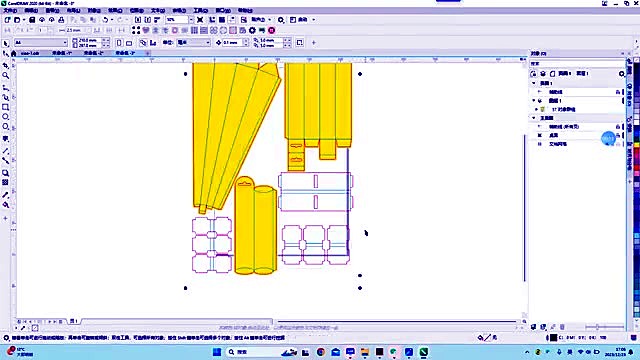Viewport: 640px width, 360px height.
Task: Click the Undo arrow icon
Action: click(x=105, y=20)
